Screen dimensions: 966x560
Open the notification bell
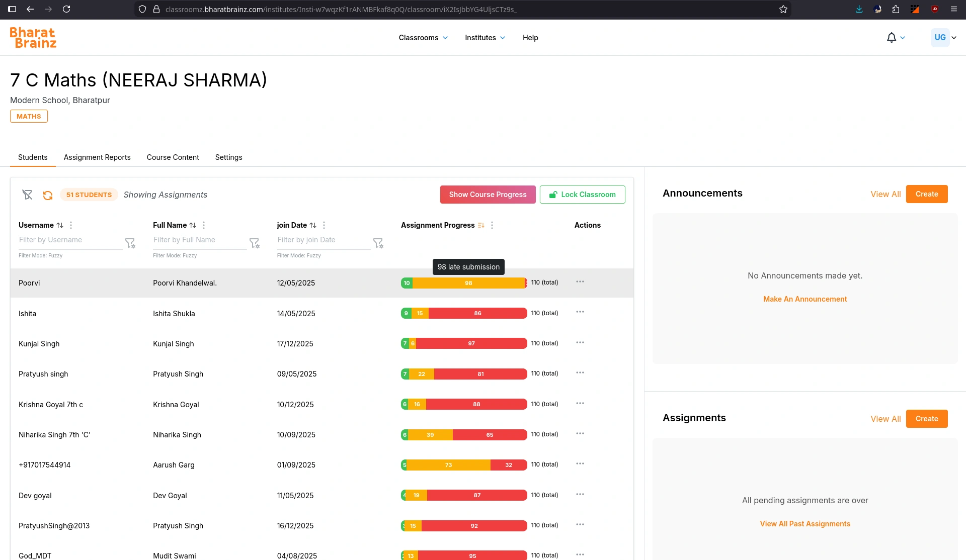pyautogui.click(x=891, y=38)
